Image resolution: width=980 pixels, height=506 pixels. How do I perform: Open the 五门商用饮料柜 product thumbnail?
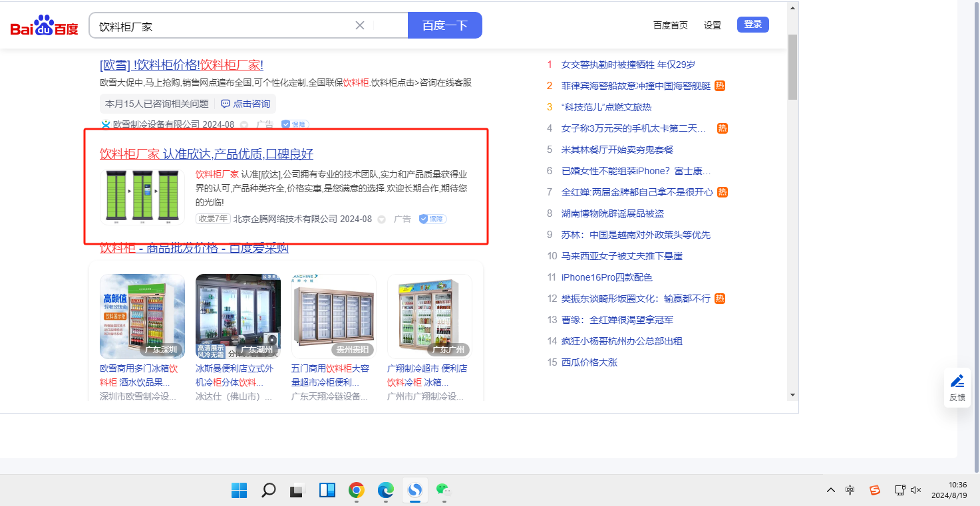pyautogui.click(x=333, y=316)
